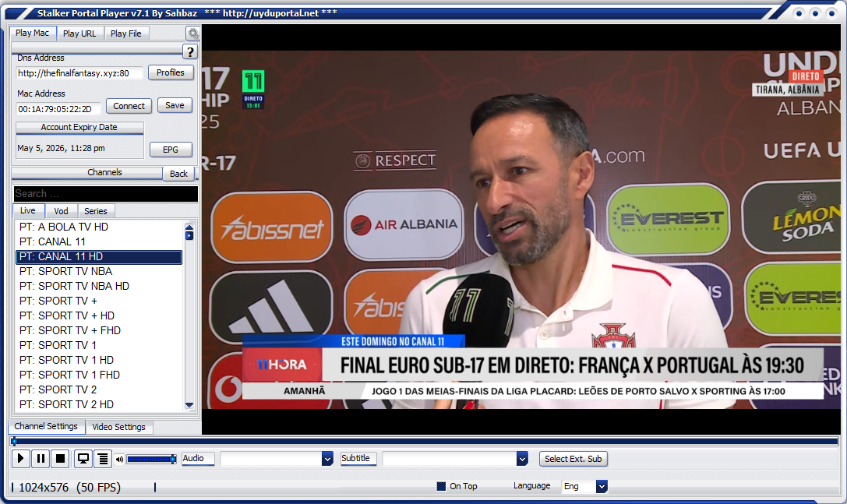This screenshot has width=847, height=504.
Task: Select the PT: SPORT TV 2 HD channel
Action: pos(99,404)
